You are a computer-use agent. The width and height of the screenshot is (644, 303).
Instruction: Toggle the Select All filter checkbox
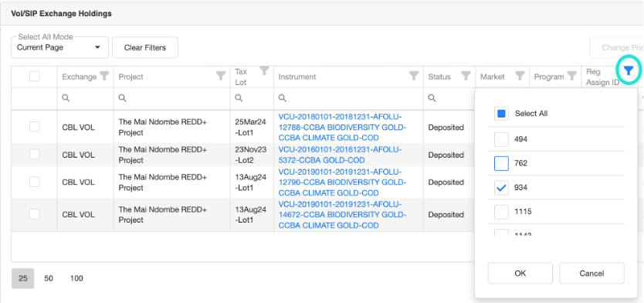click(x=501, y=114)
